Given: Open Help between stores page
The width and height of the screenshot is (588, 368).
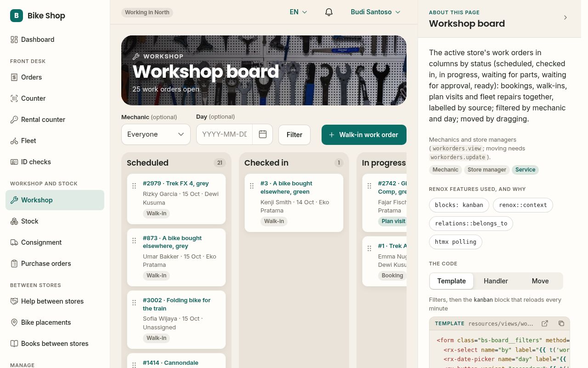Looking at the screenshot, I should point(55,301).
